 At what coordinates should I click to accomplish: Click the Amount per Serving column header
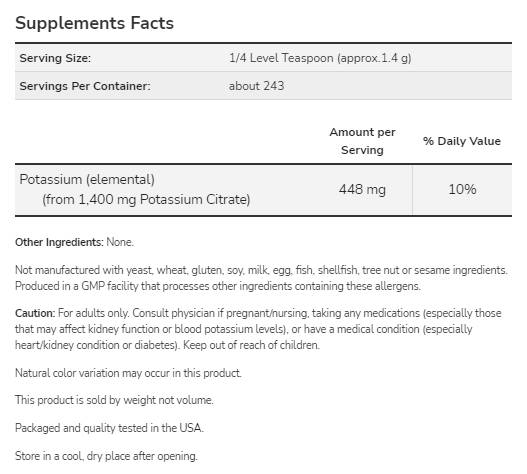362,141
